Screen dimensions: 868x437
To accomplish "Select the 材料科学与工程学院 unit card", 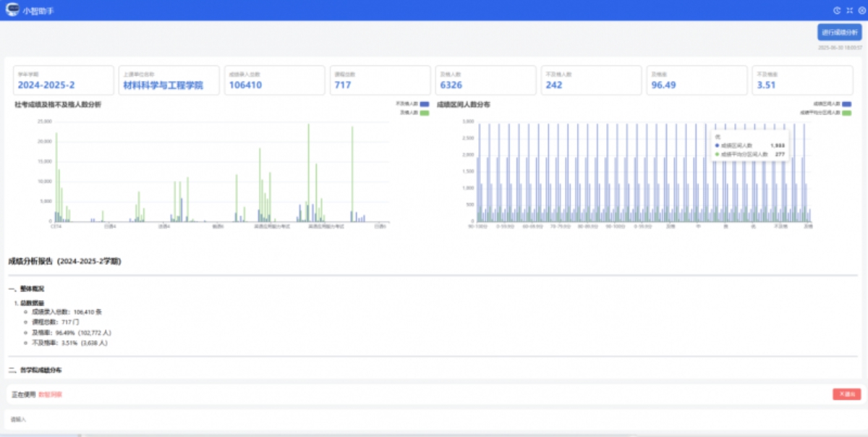I will pyautogui.click(x=169, y=80).
